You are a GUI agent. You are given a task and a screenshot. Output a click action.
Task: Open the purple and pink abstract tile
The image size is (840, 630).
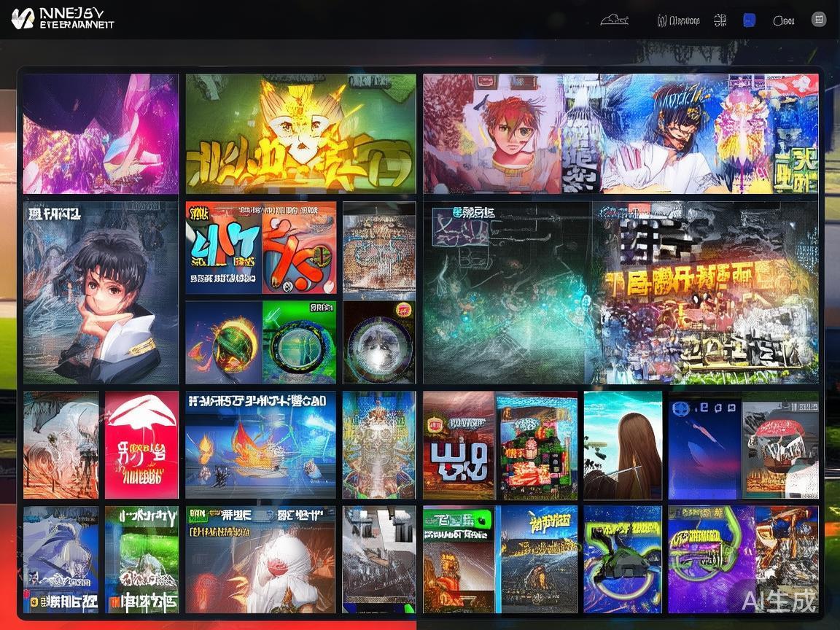tap(101, 133)
